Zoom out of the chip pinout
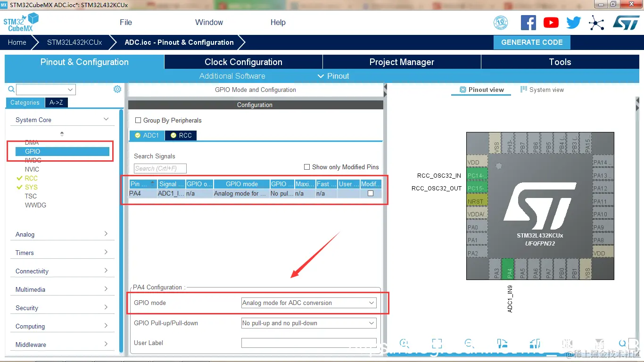Image resolution: width=644 pixels, height=362 pixels. point(469,343)
